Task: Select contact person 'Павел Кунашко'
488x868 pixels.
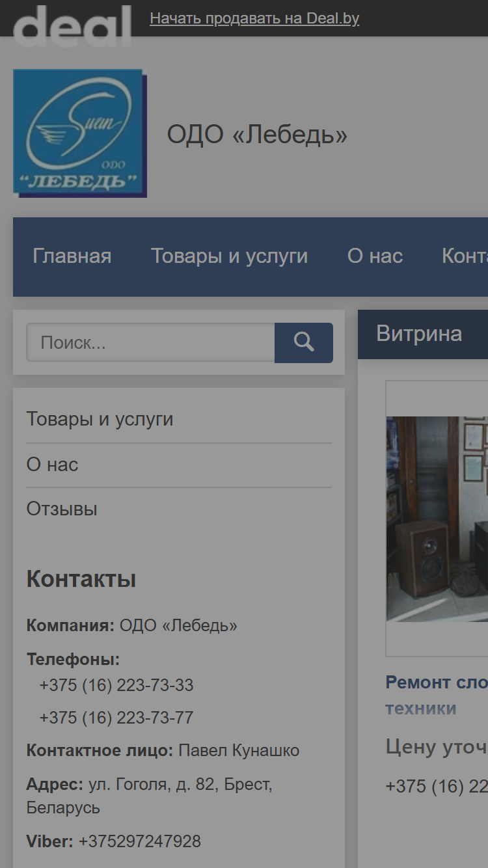Action: pyautogui.click(x=239, y=750)
